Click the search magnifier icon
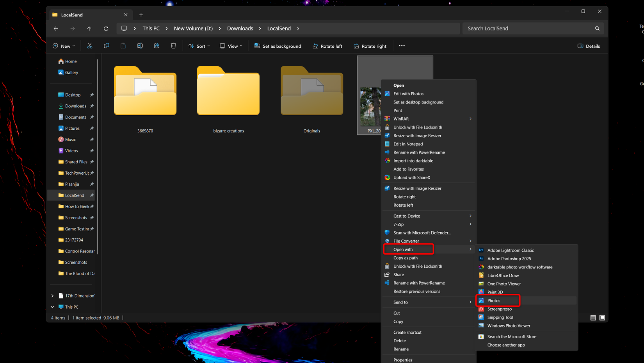Screen dimensions: 644x363 coord(597,29)
